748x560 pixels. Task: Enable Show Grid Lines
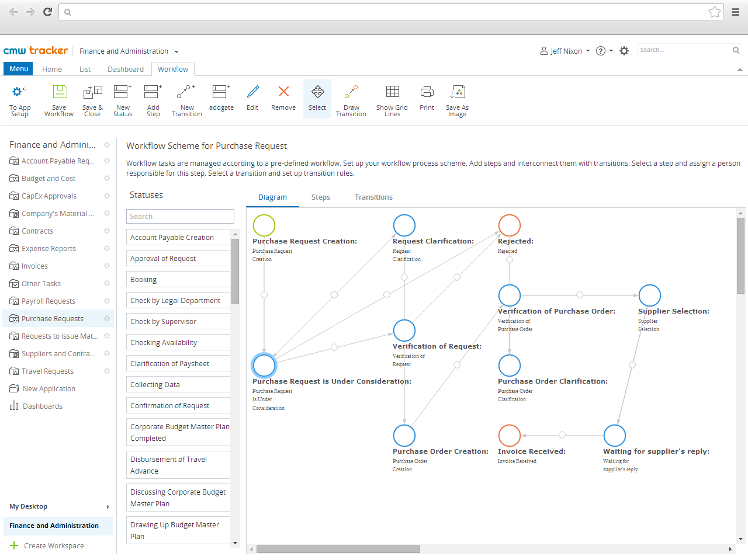point(392,99)
